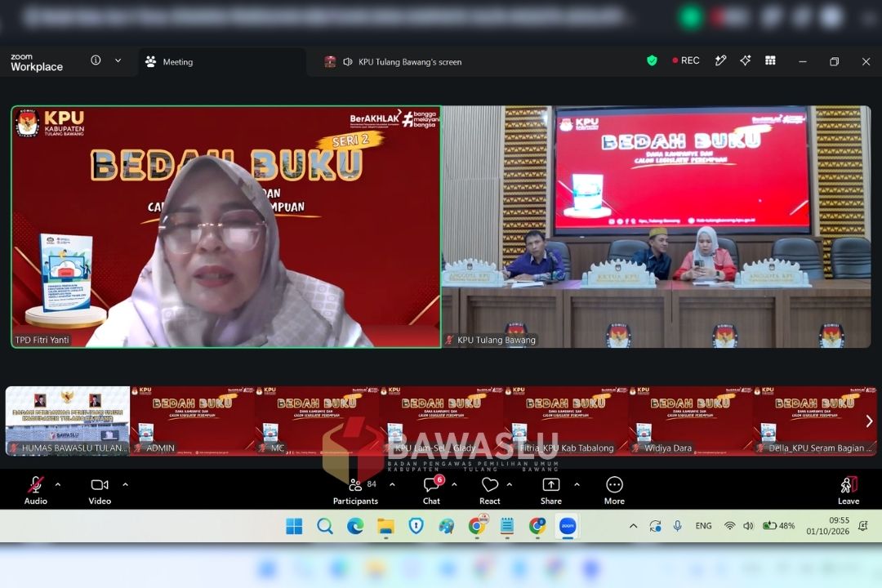Open the Paint app from taskbar
This screenshot has height=588, width=882.
[x=447, y=526]
